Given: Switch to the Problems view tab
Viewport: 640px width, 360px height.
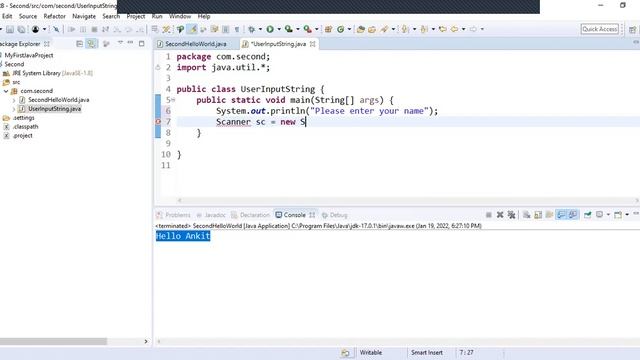Looking at the screenshot, I should [173, 215].
